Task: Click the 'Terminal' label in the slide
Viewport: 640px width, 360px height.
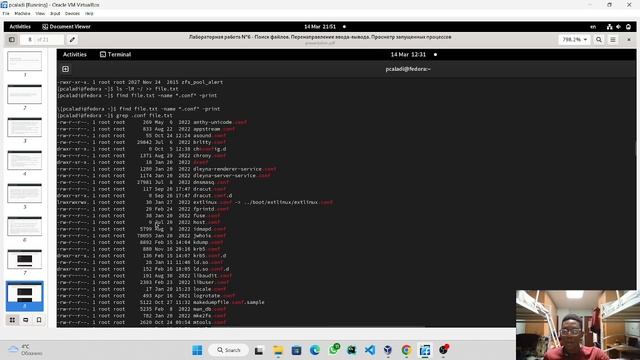Action: pyautogui.click(x=119, y=54)
